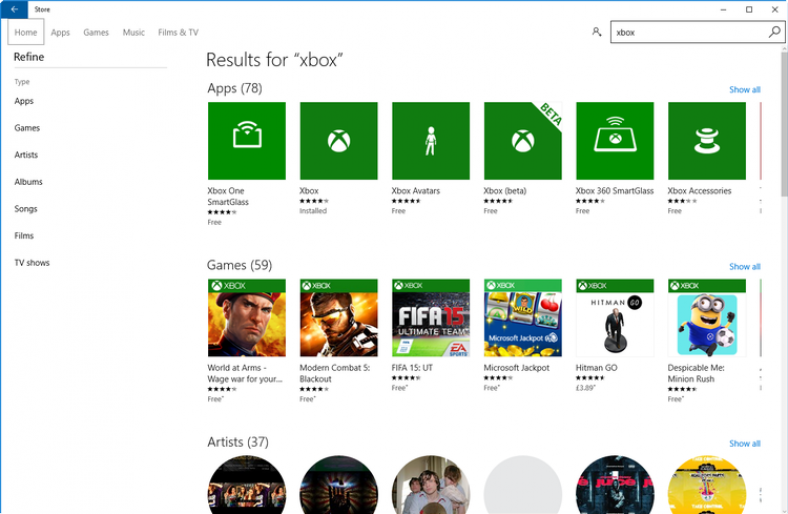Screen dimensions: 788x514
Task: Click the back arrow in title bar
Action: point(14,9)
